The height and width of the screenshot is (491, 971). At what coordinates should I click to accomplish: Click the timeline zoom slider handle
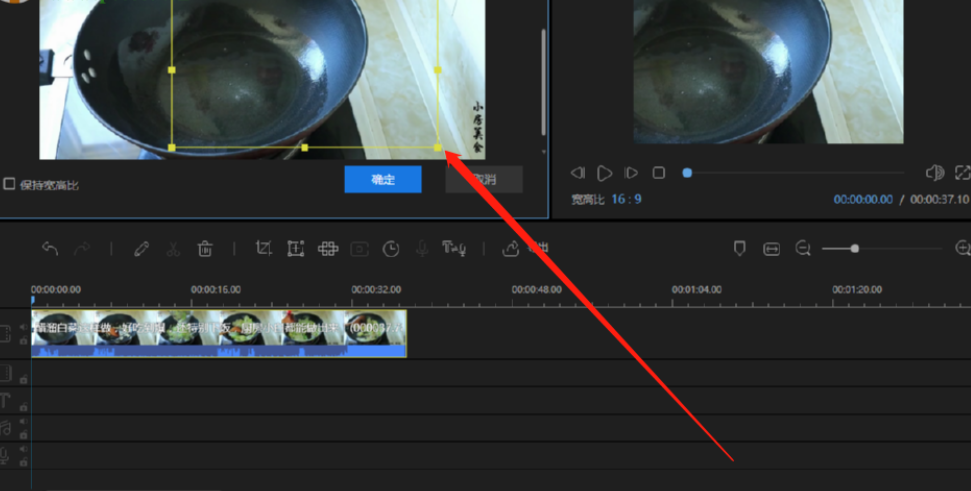(x=854, y=248)
